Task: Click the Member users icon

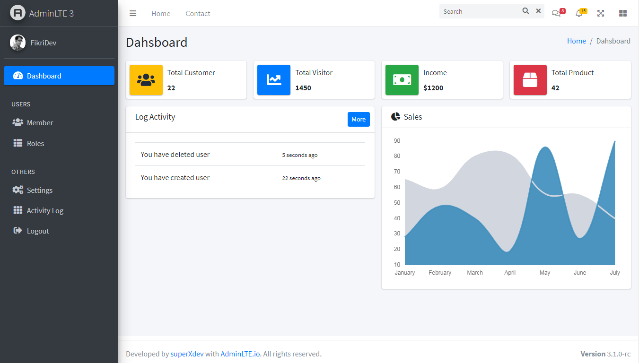Action: point(18,122)
